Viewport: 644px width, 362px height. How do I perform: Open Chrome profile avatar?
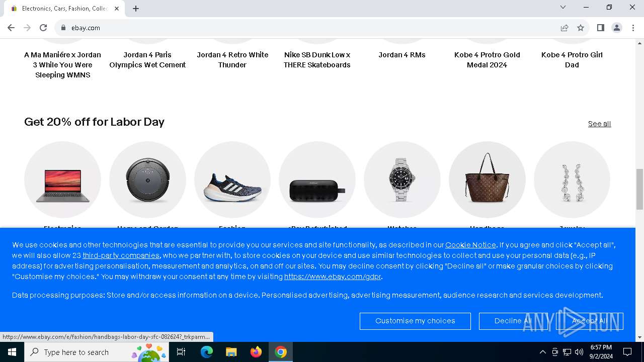click(617, 28)
